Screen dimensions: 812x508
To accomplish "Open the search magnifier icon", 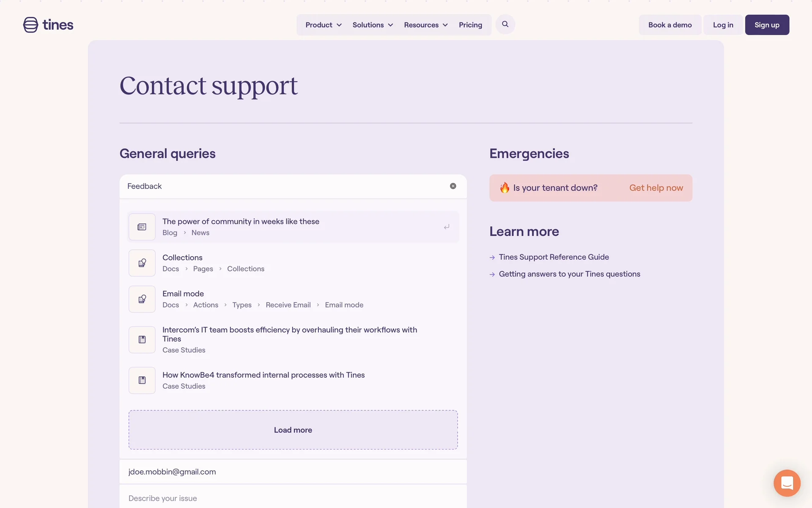I will coord(505,25).
